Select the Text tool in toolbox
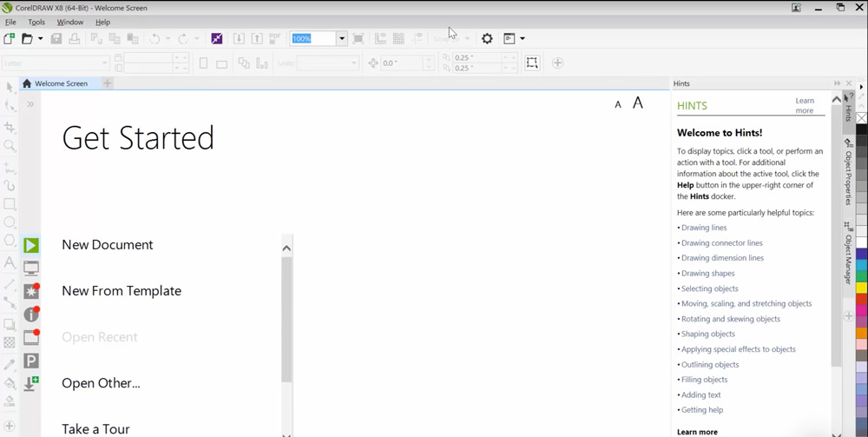Screen dimensions: 868x437 (x=10, y=262)
